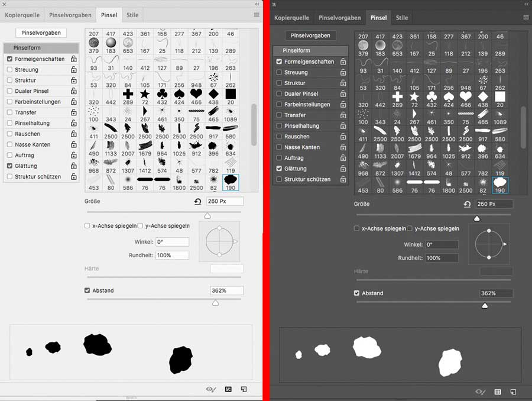
Task: Click Größe slider handle in light panel
Action: point(207,216)
